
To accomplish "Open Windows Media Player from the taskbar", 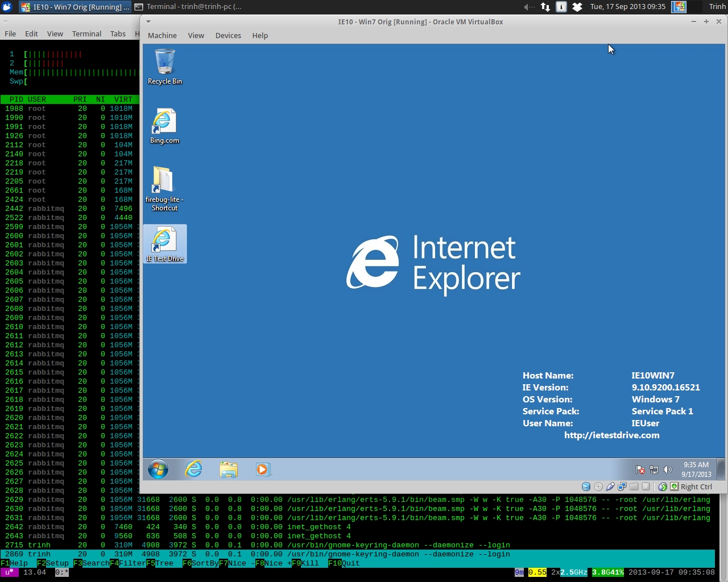I will tap(262, 469).
